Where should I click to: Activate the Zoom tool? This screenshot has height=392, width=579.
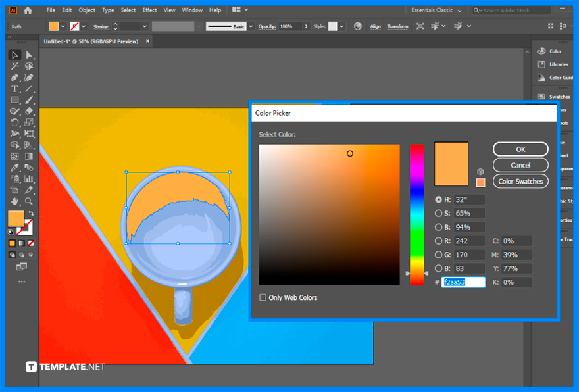[27, 201]
